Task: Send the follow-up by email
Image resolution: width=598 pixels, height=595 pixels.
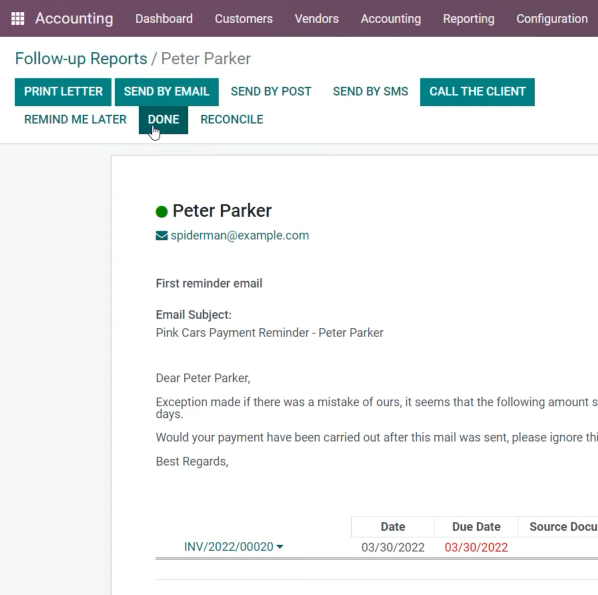Action: coord(167,92)
